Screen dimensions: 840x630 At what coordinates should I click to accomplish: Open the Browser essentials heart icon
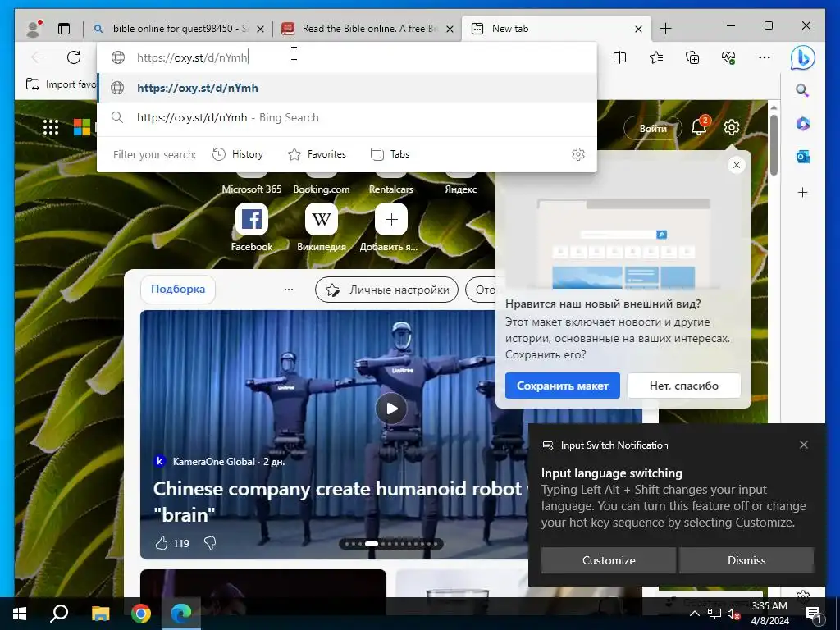728,57
